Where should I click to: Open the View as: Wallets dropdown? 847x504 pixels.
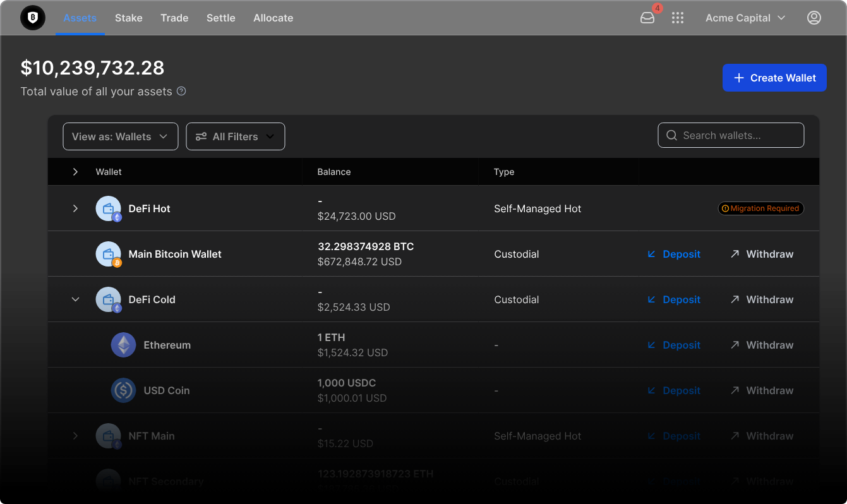pyautogui.click(x=121, y=136)
